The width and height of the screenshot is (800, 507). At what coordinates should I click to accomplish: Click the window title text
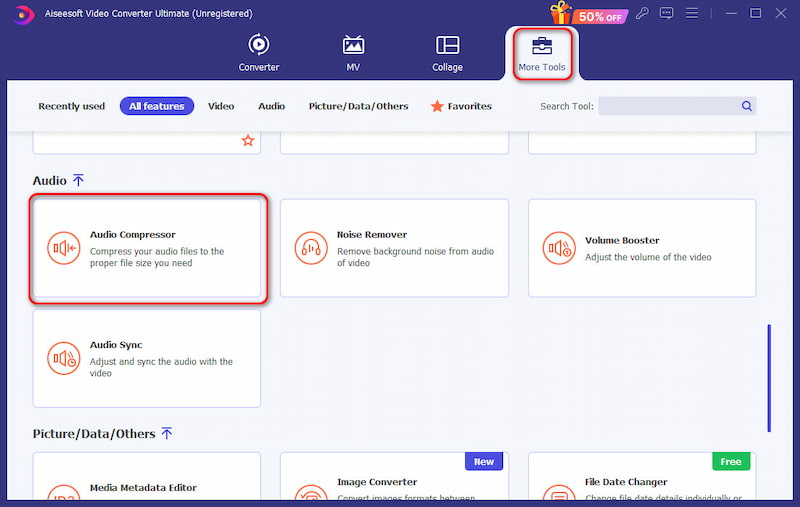(x=148, y=14)
